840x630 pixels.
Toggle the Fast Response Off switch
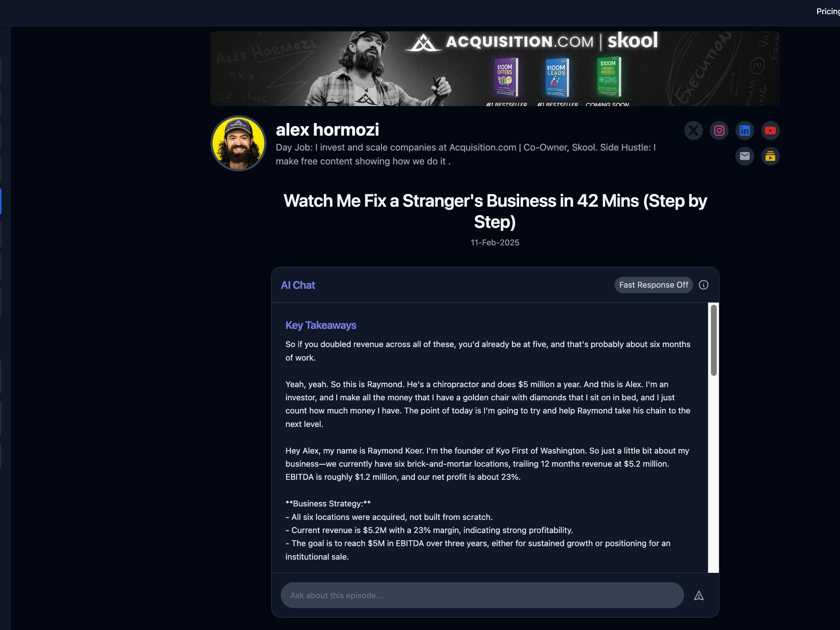click(x=654, y=285)
